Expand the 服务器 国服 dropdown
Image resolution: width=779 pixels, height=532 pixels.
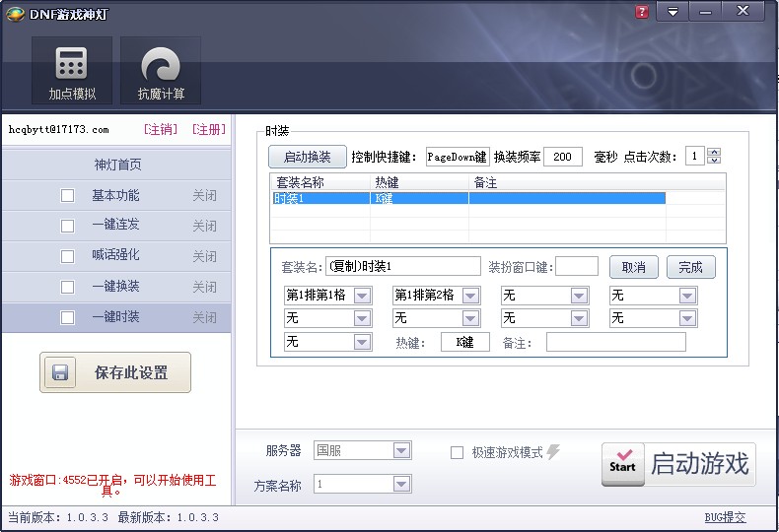[x=401, y=450]
